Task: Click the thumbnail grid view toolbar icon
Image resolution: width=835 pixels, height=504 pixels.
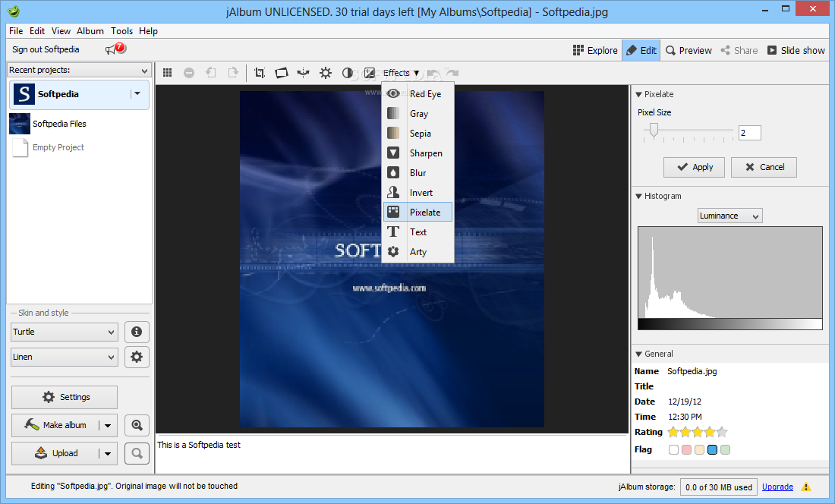Action: coord(167,73)
